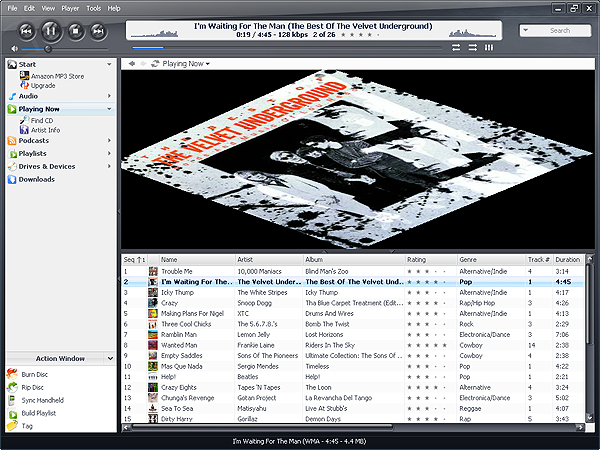Sort by the Artist column header
The width and height of the screenshot is (600, 450).
269,260
